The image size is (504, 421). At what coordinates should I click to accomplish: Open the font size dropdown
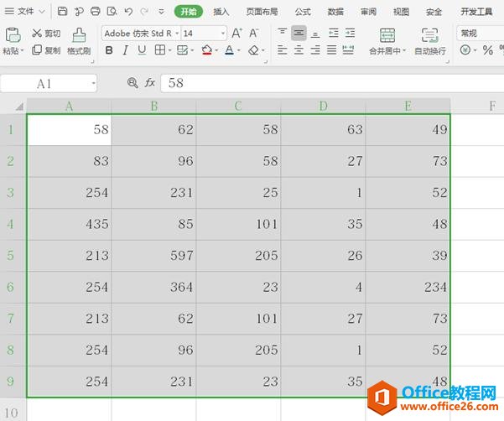point(223,33)
